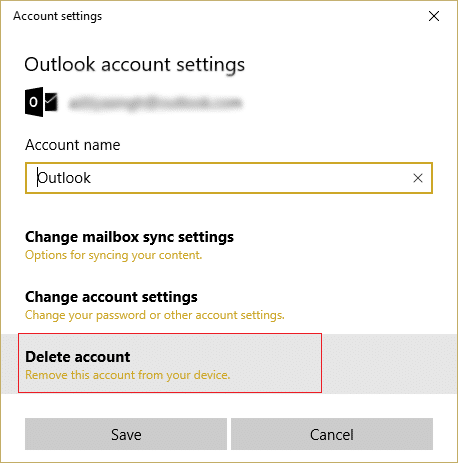
Task: Click the blurred email address text
Action: [x=156, y=103]
